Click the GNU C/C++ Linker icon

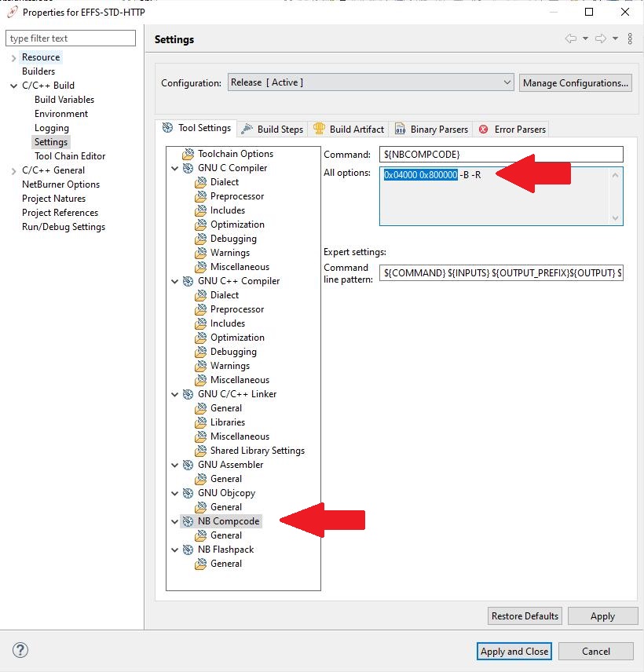188,394
